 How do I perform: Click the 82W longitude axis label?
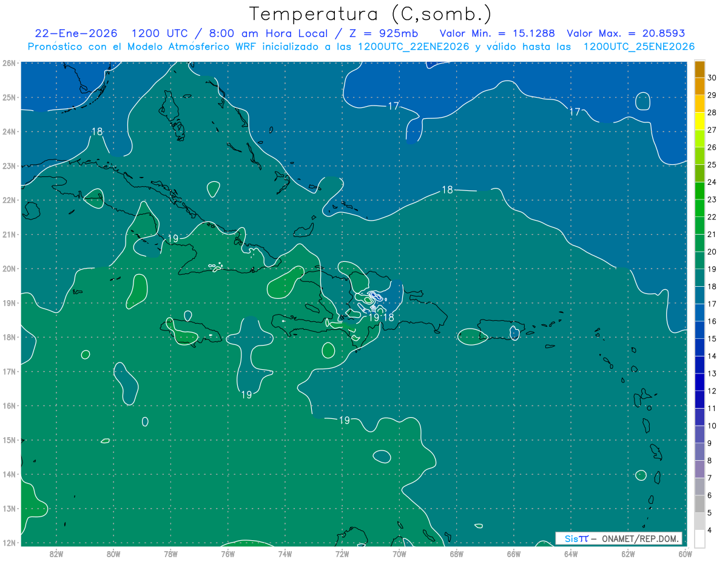[56, 553]
